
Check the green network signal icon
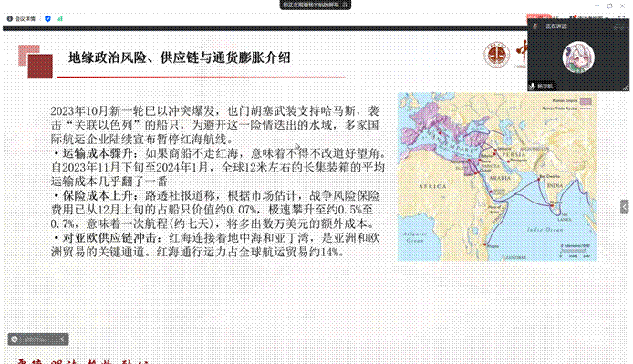pos(59,19)
